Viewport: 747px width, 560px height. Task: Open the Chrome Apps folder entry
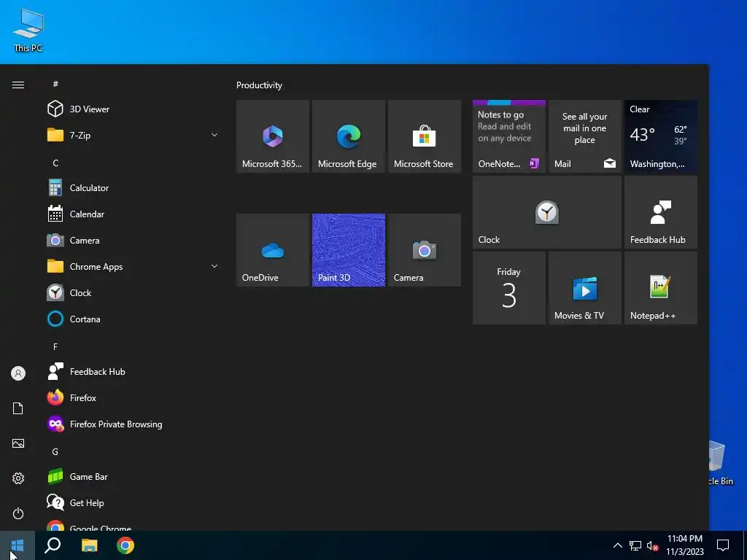coord(132,267)
